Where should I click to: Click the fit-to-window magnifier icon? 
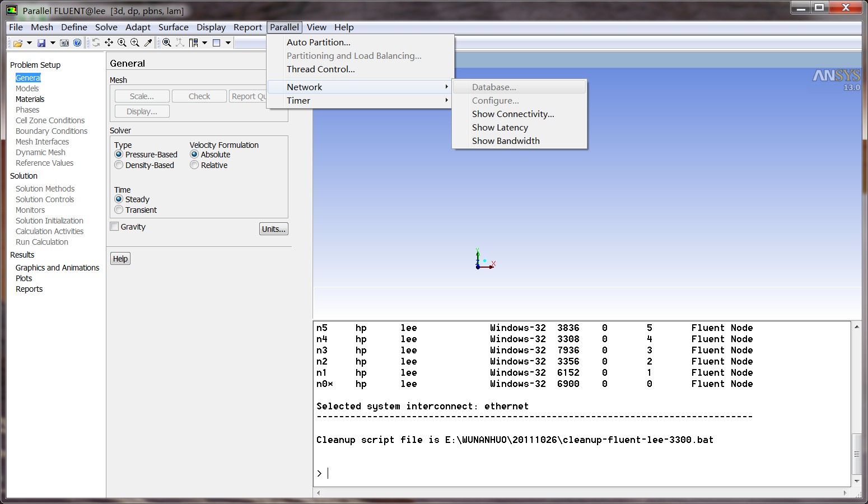click(x=167, y=43)
